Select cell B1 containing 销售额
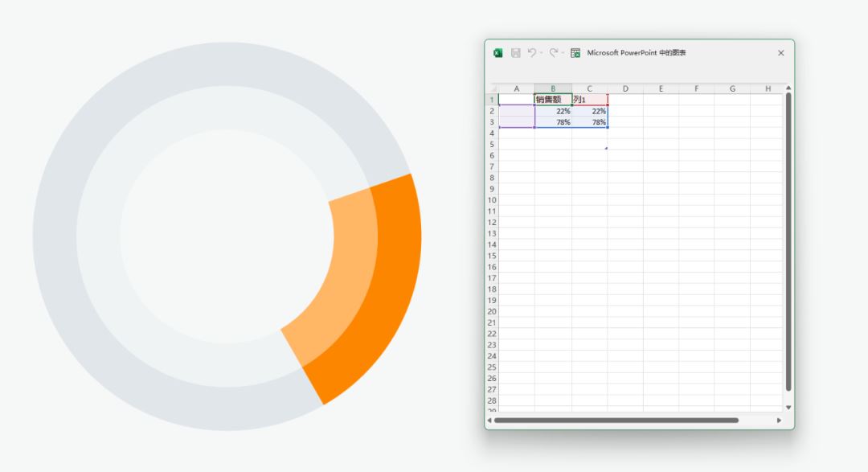 pos(553,100)
